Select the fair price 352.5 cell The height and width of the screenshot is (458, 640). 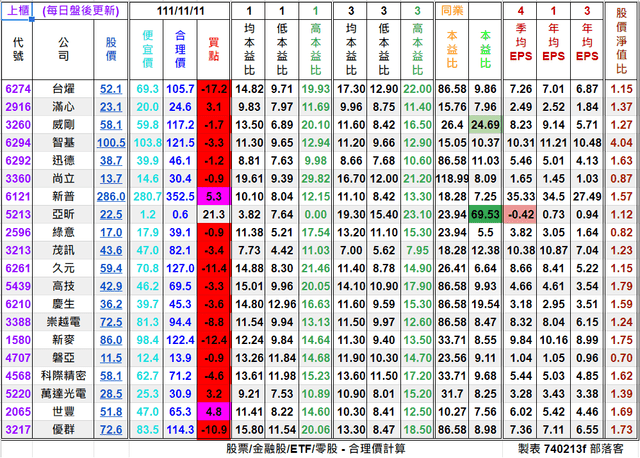pos(180,197)
